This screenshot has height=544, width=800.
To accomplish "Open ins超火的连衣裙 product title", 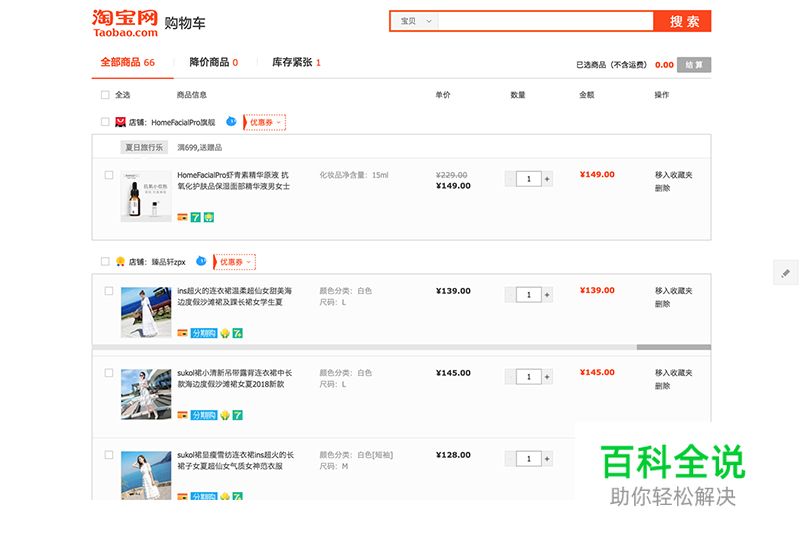I will click(235, 296).
